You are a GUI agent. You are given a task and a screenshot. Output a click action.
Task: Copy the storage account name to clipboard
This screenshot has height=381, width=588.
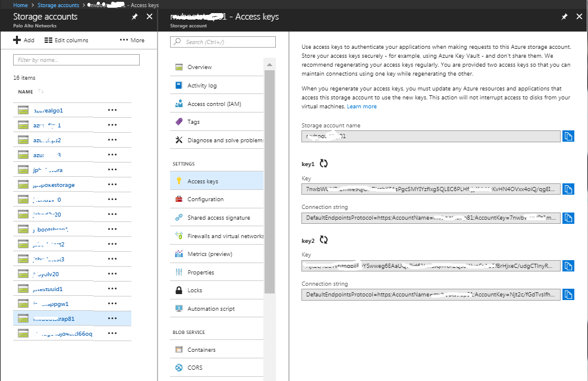point(568,136)
